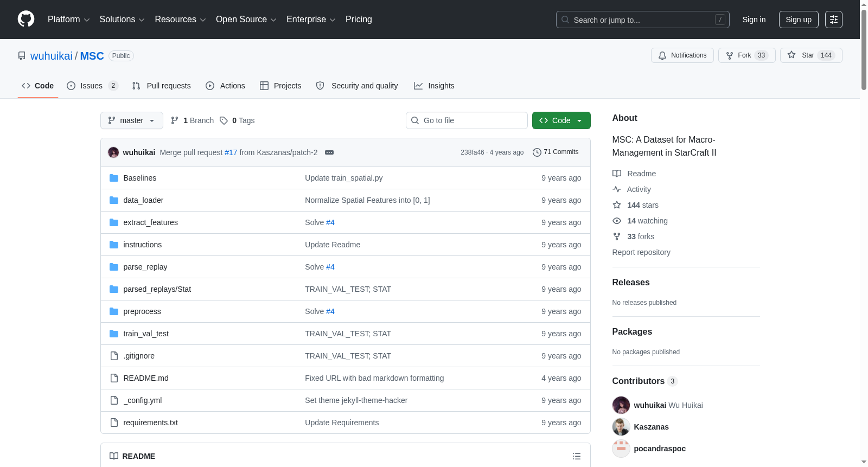Open the README outline icon
Image resolution: width=868 pixels, height=467 pixels.
point(577,456)
